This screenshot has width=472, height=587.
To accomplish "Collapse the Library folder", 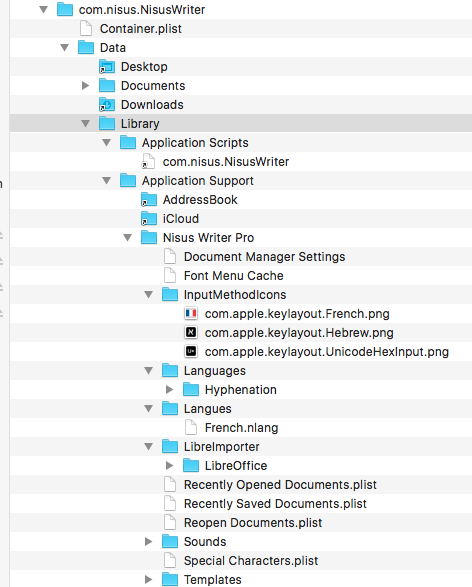I will tap(86, 124).
